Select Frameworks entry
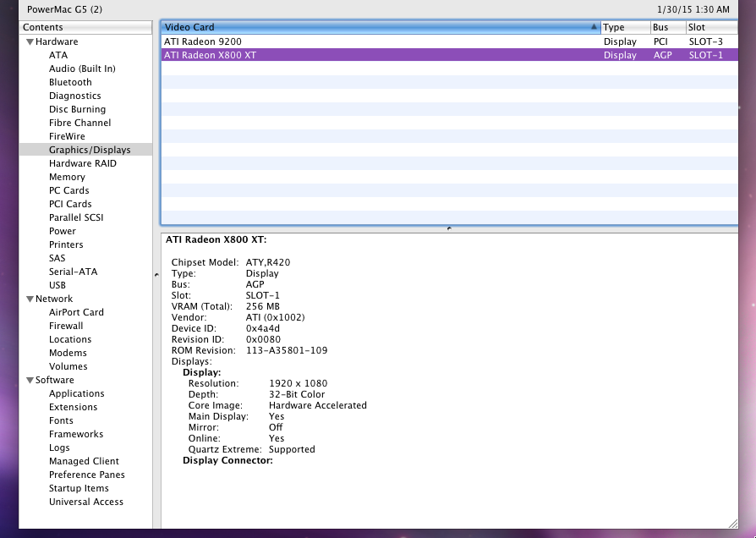This screenshot has width=756, height=538. click(x=76, y=434)
